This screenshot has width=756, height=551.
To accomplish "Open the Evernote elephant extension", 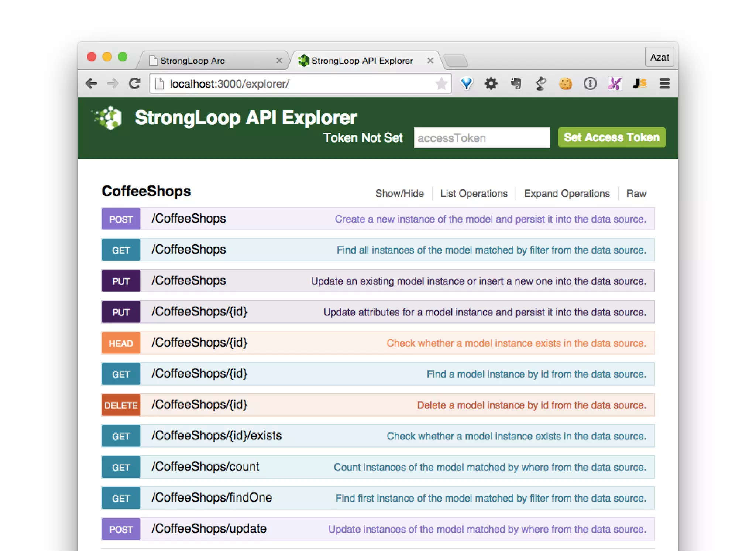I will coord(516,84).
